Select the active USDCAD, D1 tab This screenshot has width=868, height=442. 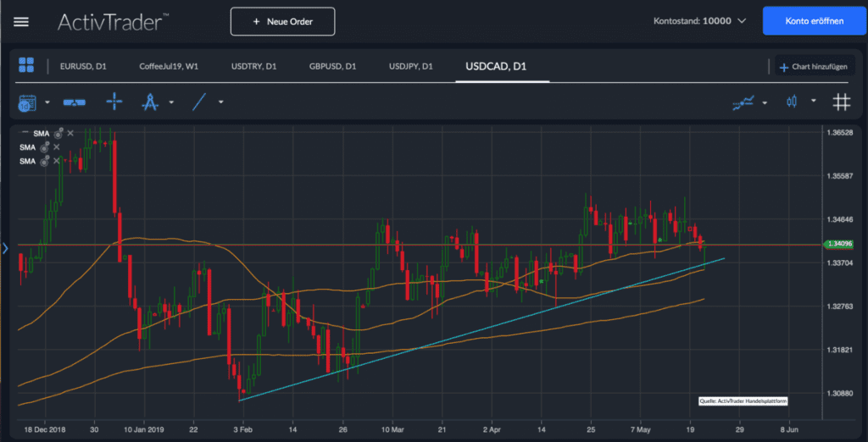point(496,67)
